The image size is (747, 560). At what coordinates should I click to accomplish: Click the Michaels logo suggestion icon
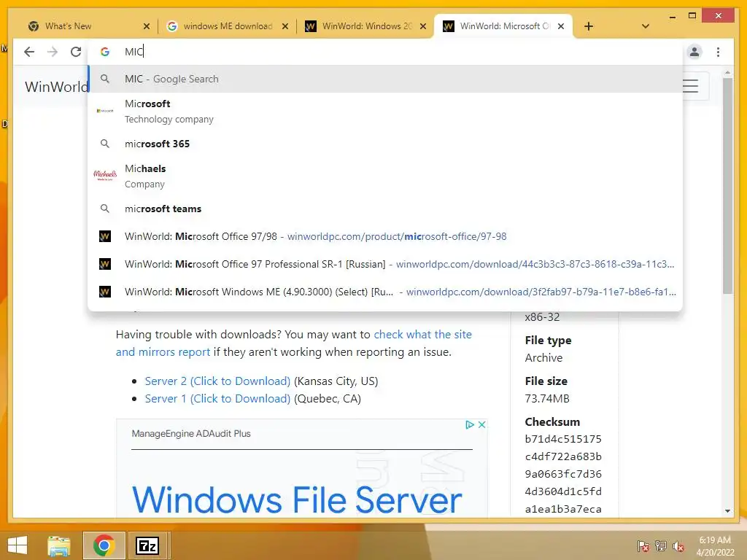pyautogui.click(x=105, y=175)
